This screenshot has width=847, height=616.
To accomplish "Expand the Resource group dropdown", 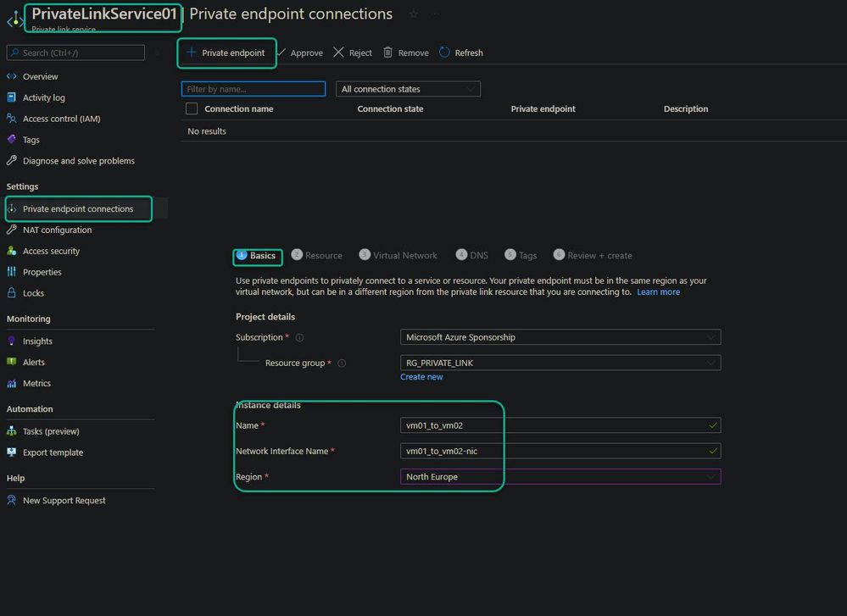I will (560, 363).
